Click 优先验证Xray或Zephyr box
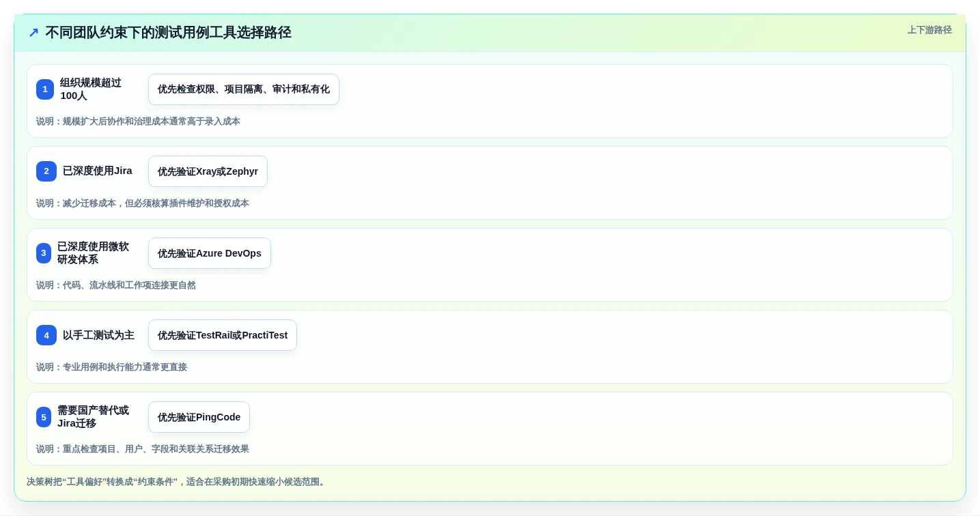The width and height of the screenshot is (980, 516). click(x=208, y=171)
